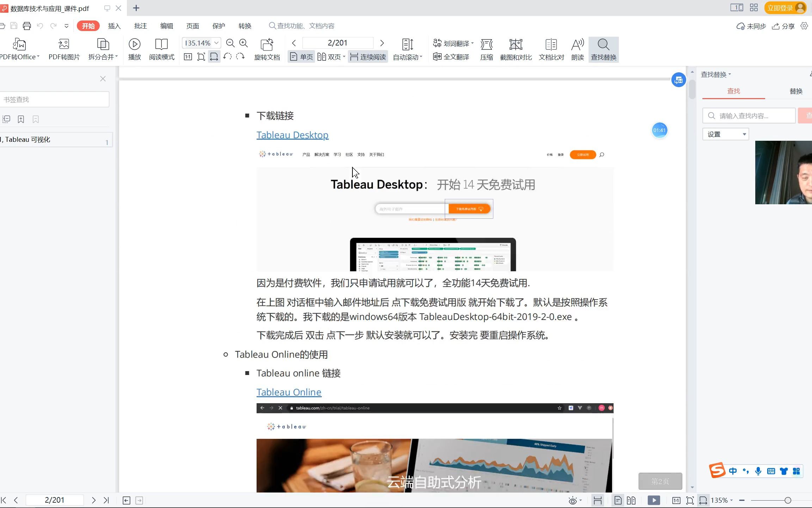Go to previous page in toolbar
Screen dimensions: 812x508
(x=294, y=43)
